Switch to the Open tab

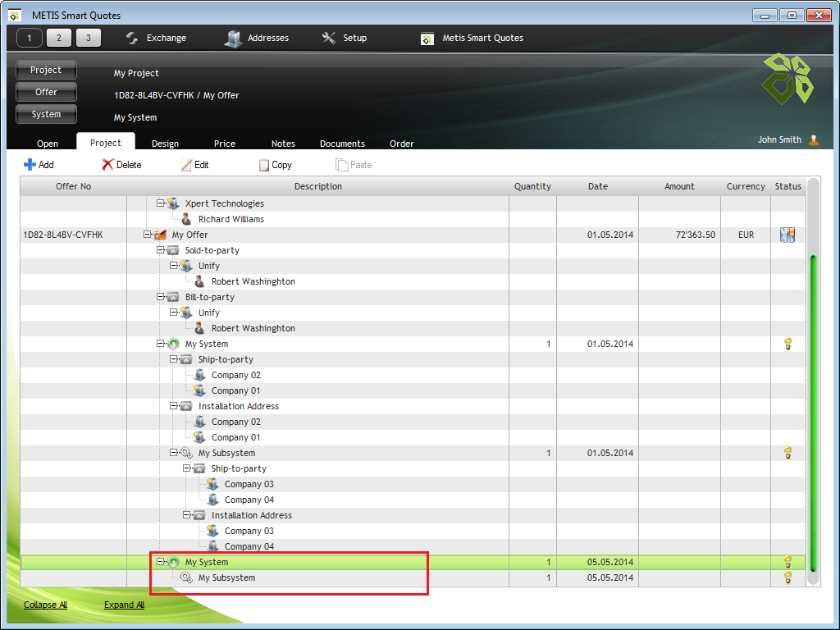coord(48,144)
